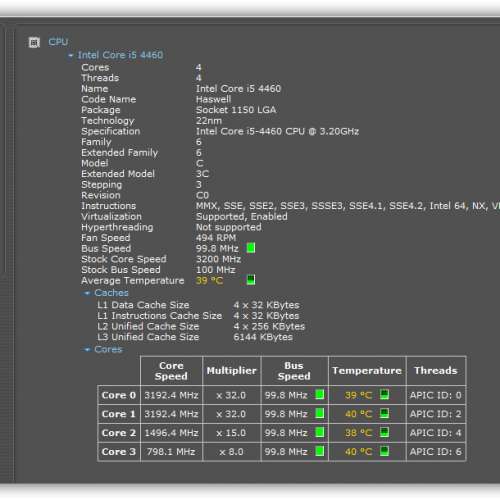Click the Instructions row label
The width and height of the screenshot is (500, 500).
tap(109, 206)
